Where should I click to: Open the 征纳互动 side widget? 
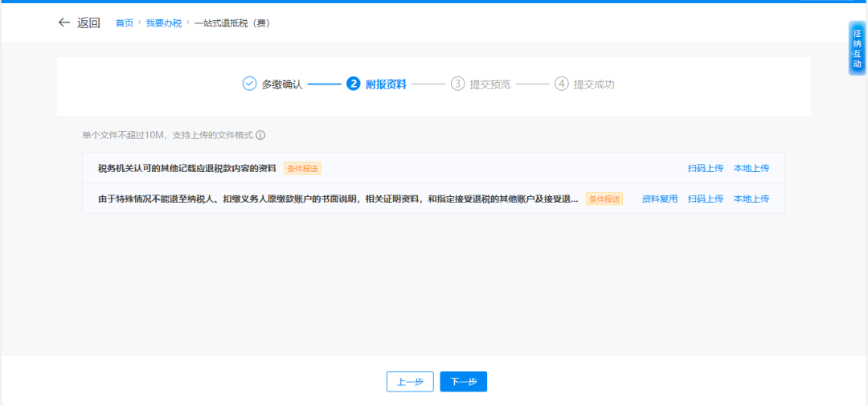(857, 48)
